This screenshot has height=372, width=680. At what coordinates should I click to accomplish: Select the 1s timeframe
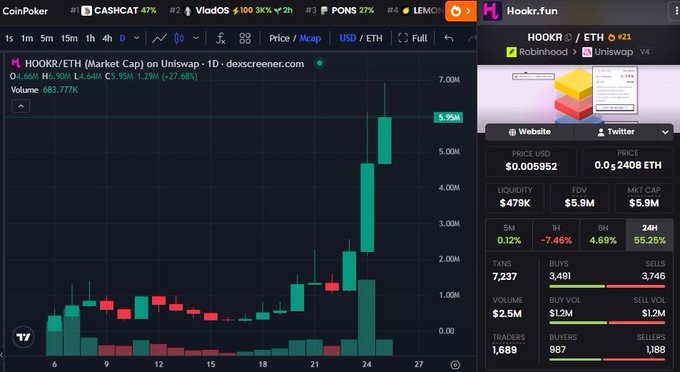(9, 39)
